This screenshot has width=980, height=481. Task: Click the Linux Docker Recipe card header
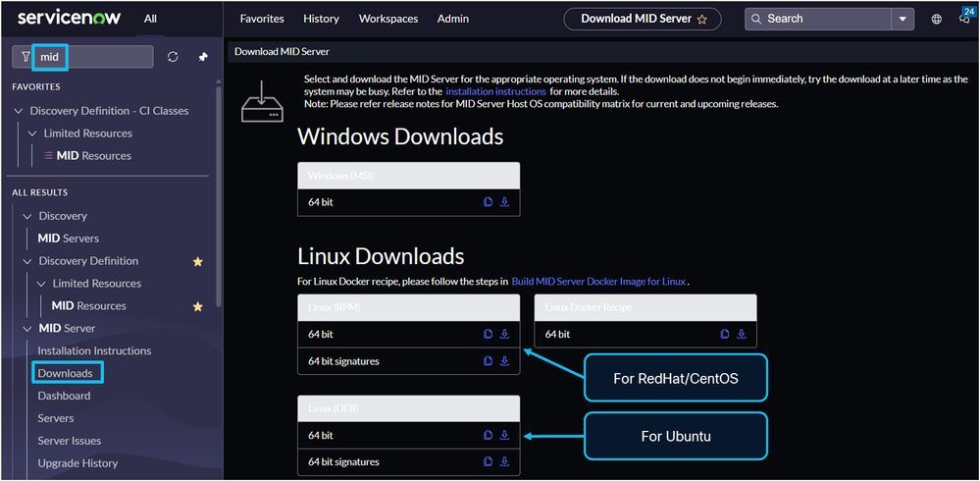tap(645, 307)
